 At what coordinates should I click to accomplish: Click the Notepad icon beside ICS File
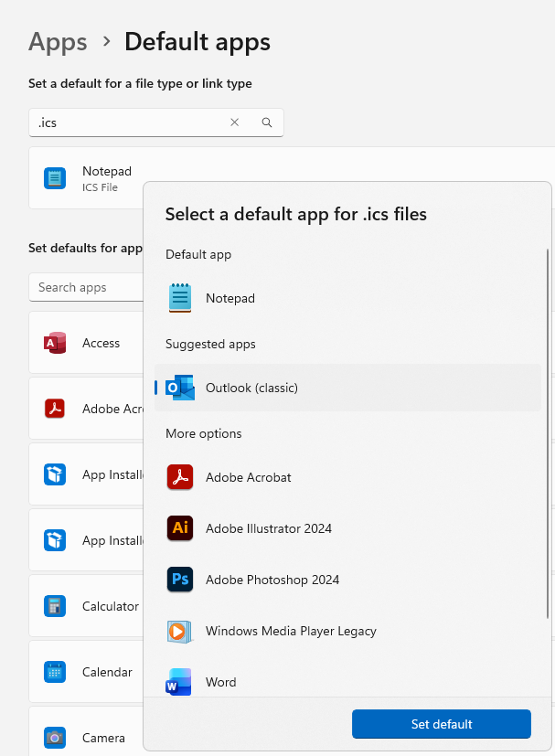click(55, 178)
